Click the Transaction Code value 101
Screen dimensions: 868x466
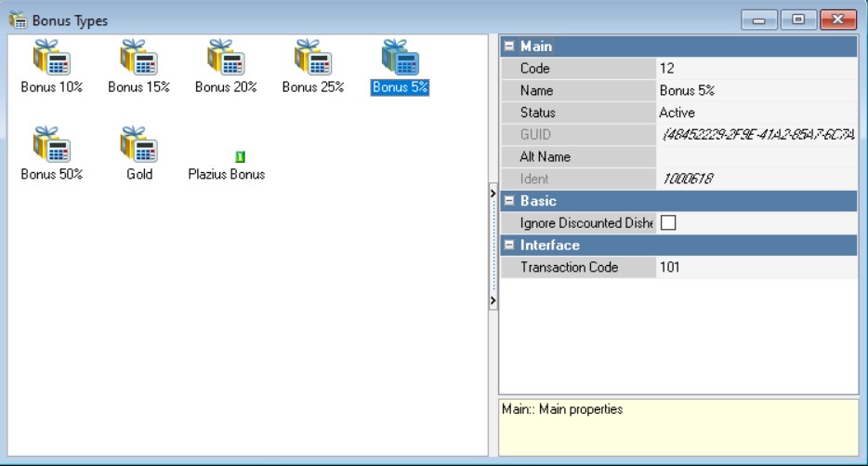(x=755, y=268)
